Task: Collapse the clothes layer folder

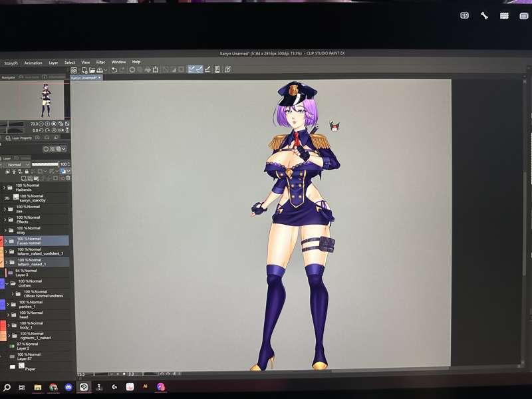Action: tap(7, 283)
